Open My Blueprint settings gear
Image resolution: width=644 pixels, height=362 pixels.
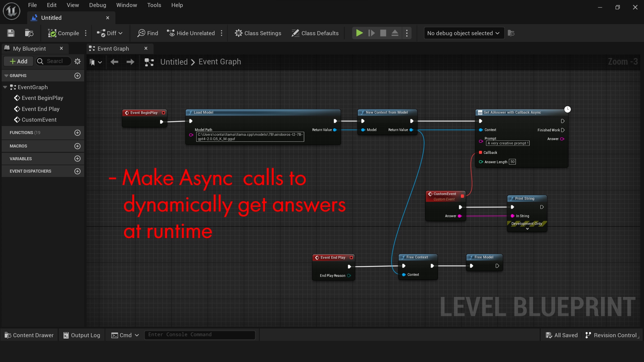point(77,61)
